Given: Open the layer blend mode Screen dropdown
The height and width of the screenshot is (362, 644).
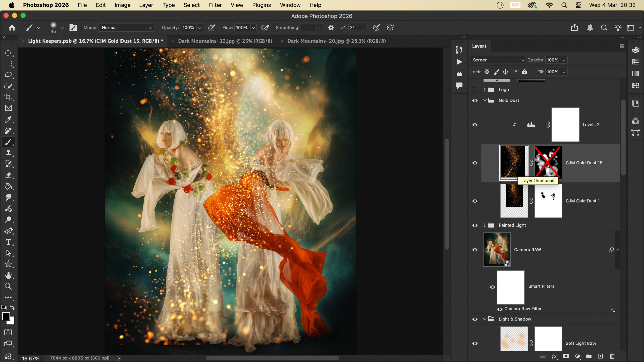Looking at the screenshot, I should tap(497, 60).
